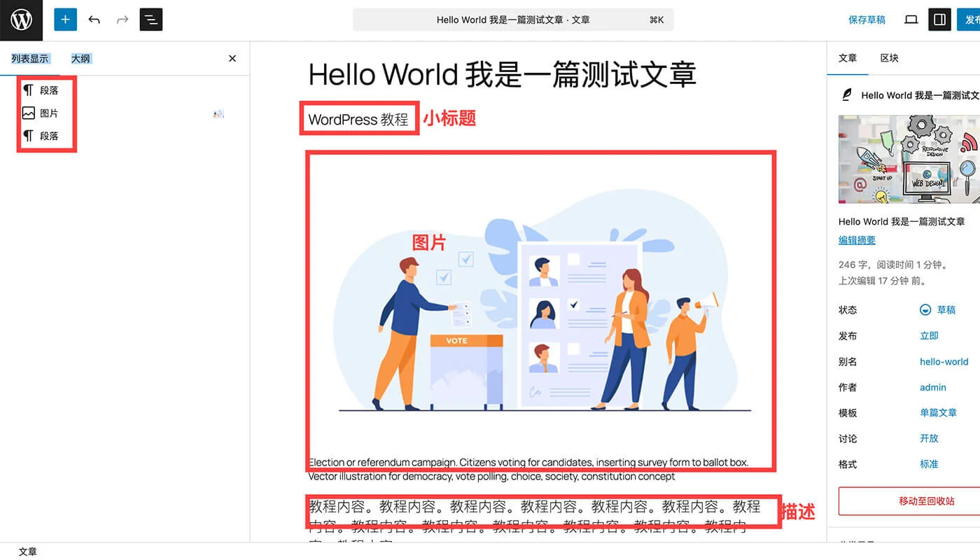980x560 pixels.
Task: Open the preview monitor icon
Action: (911, 20)
